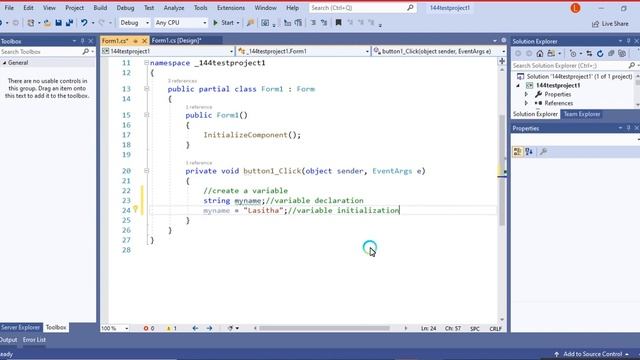Undo the last edit in the toolbar
The width and height of the screenshot is (640, 360).
[x=84, y=23]
